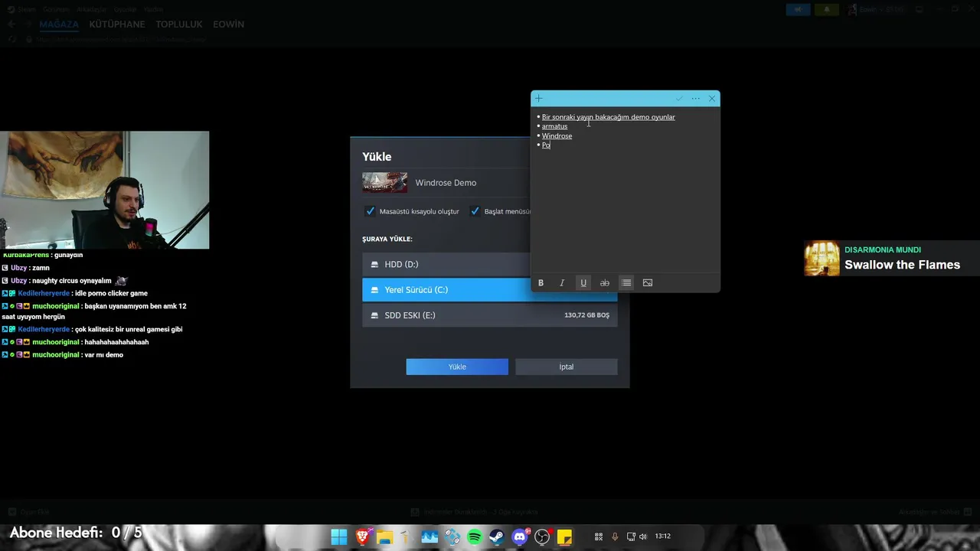The width and height of the screenshot is (980, 551).
Task: Toggle bullet list in the sticky note
Action: tap(626, 283)
